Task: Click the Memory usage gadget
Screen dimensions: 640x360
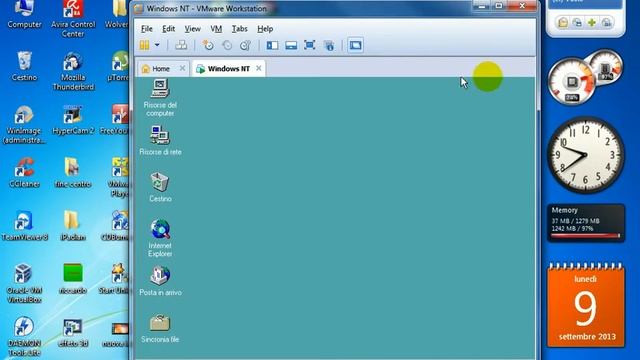Action: 586,223
